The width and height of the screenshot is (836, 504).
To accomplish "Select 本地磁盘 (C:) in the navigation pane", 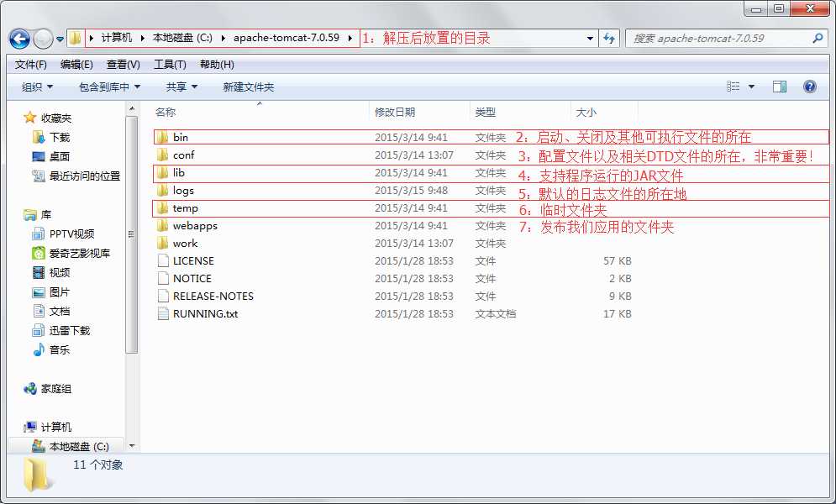I will pos(79,447).
